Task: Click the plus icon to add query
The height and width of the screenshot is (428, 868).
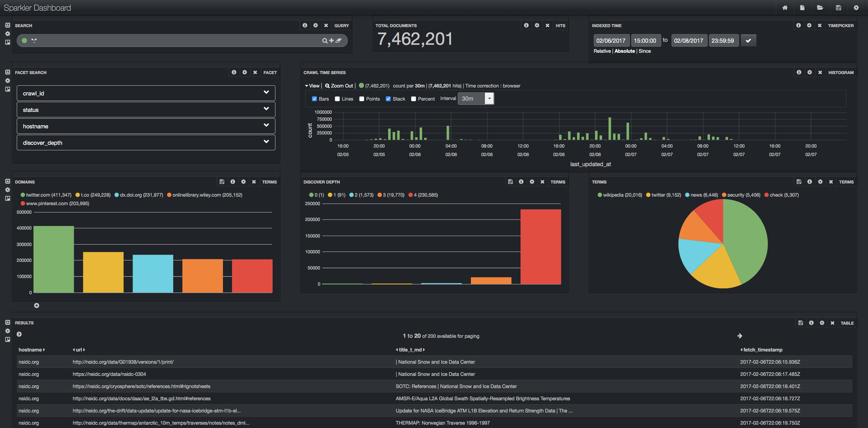Action: tap(332, 41)
